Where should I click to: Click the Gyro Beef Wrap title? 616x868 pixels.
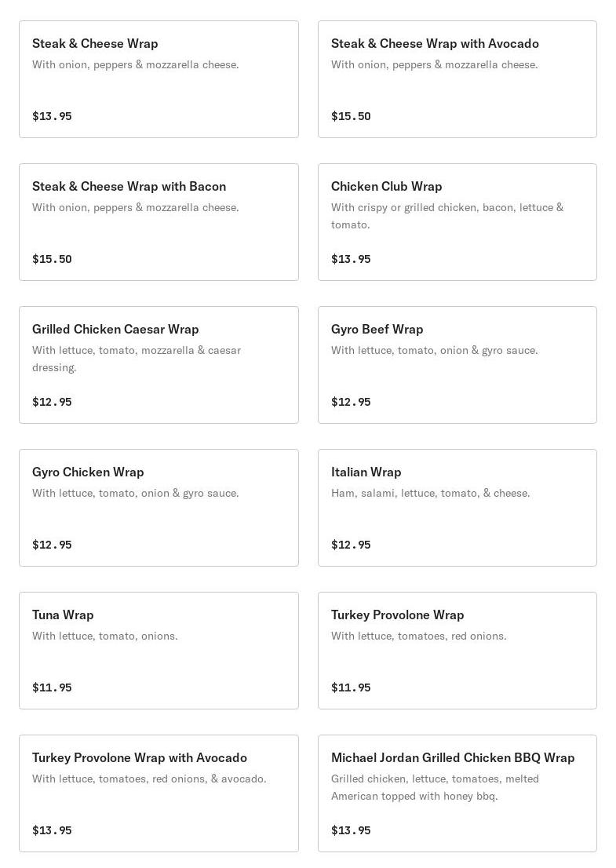click(x=377, y=330)
